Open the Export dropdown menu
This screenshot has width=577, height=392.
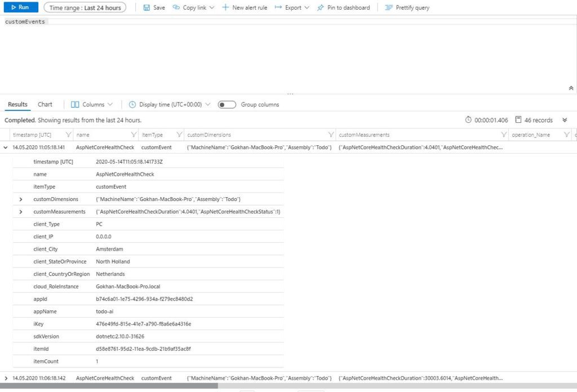(x=292, y=8)
